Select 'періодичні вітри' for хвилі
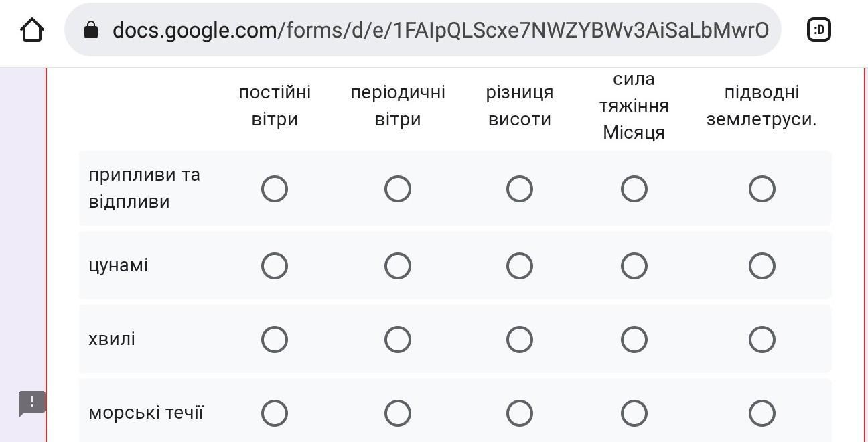The height and width of the screenshot is (442, 868). point(397,340)
